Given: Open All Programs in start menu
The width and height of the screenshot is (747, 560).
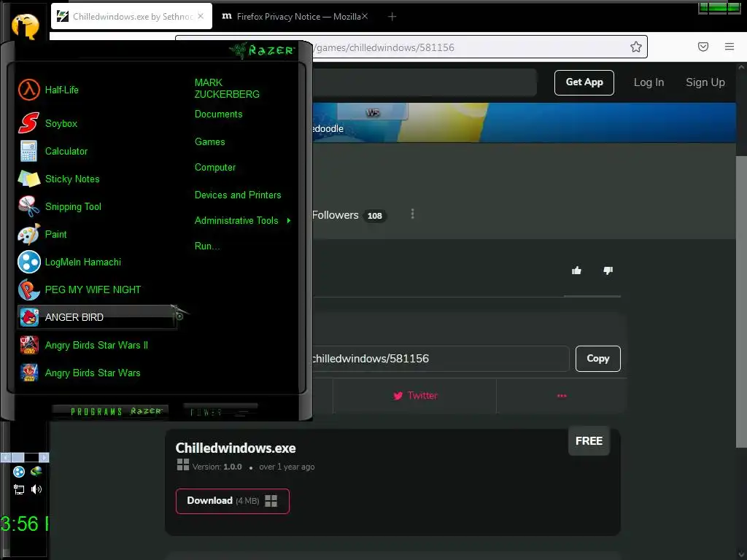Looking at the screenshot, I should click(110, 411).
